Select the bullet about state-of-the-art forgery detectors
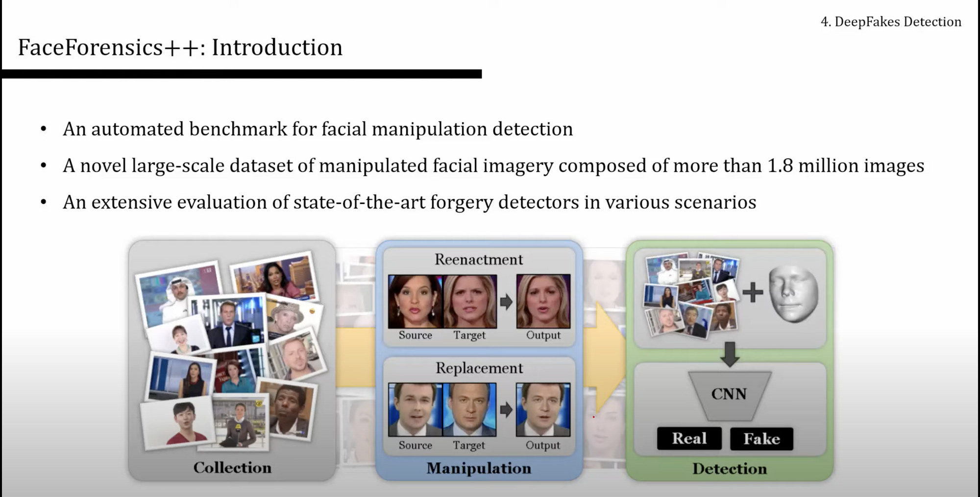 click(x=410, y=202)
